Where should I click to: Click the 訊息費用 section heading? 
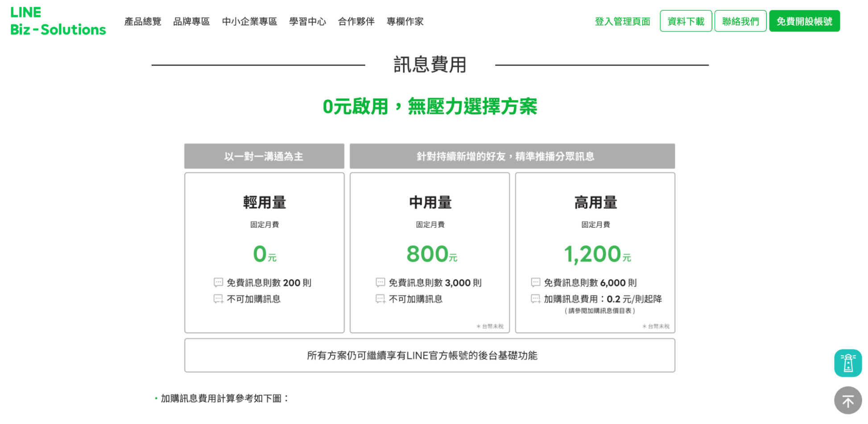tap(430, 65)
